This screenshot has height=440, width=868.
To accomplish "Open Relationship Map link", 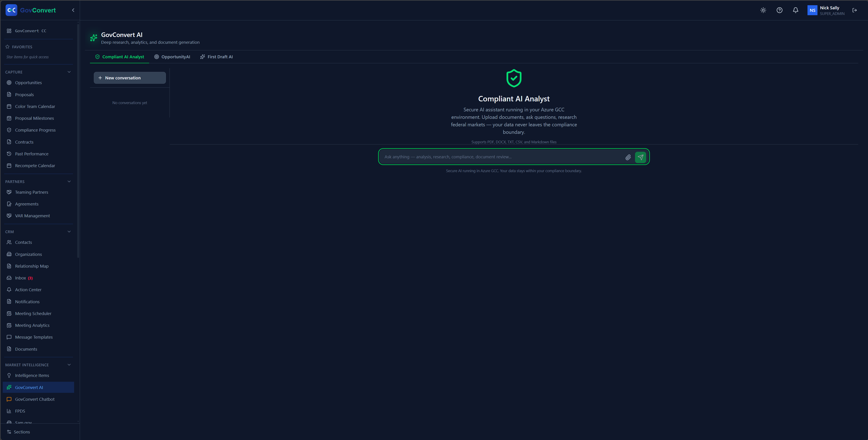I will point(38,266).
